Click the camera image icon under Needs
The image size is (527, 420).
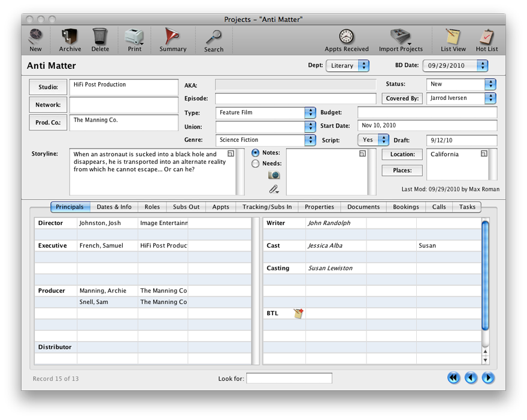click(274, 175)
